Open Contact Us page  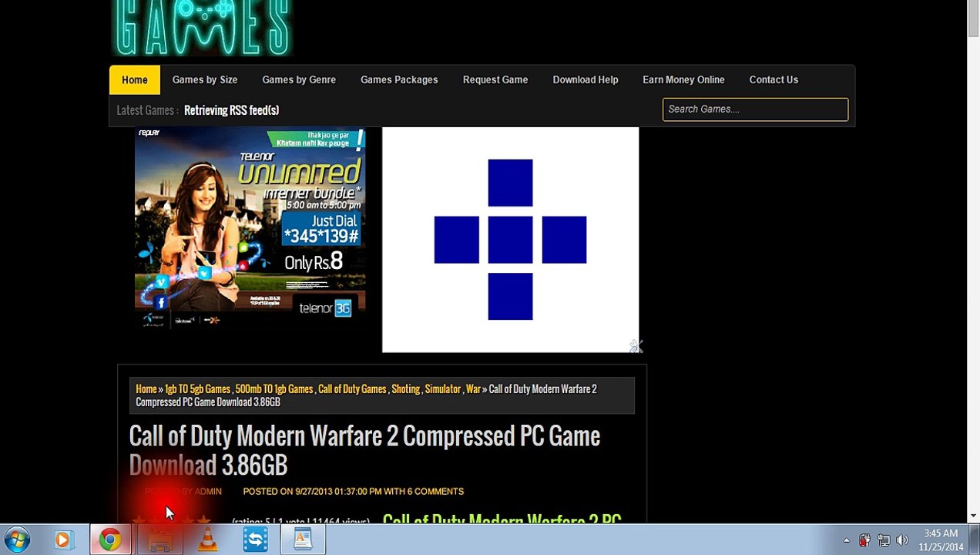click(774, 80)
